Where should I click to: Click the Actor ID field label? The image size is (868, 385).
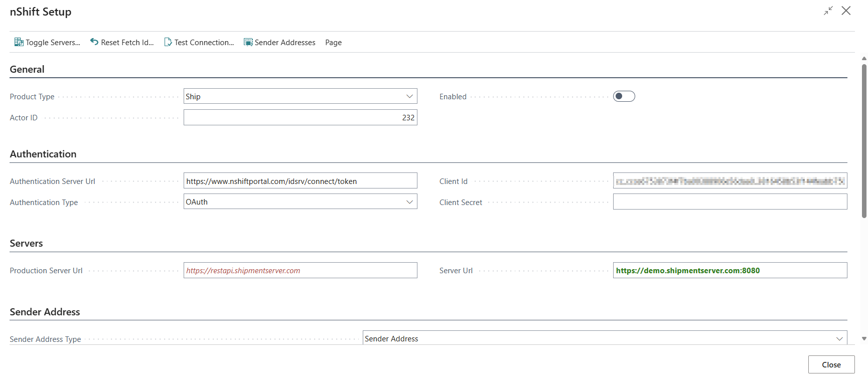(x=24, y=118)
